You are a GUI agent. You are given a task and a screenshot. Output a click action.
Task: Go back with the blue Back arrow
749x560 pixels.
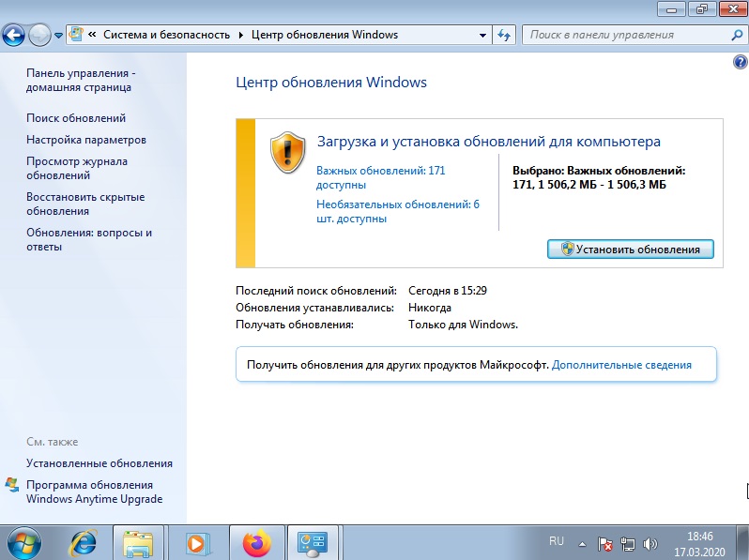point(14,36)
